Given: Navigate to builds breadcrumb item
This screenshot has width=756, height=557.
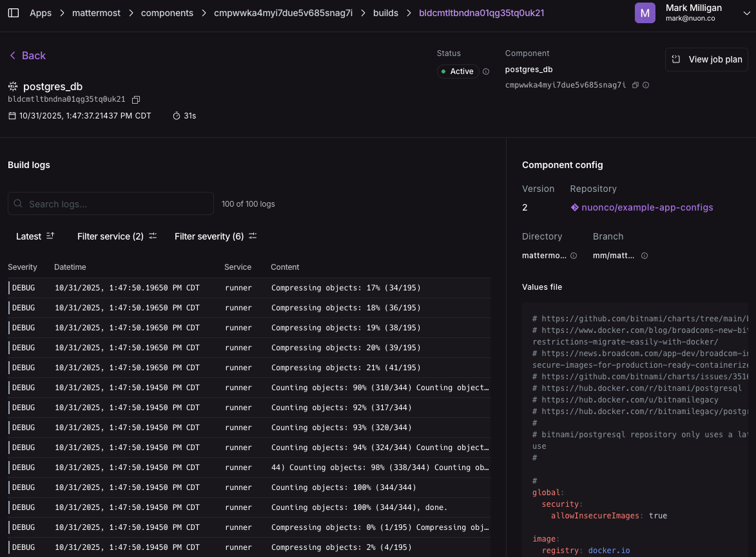Looking at the screenshot, I should [385, 13].
